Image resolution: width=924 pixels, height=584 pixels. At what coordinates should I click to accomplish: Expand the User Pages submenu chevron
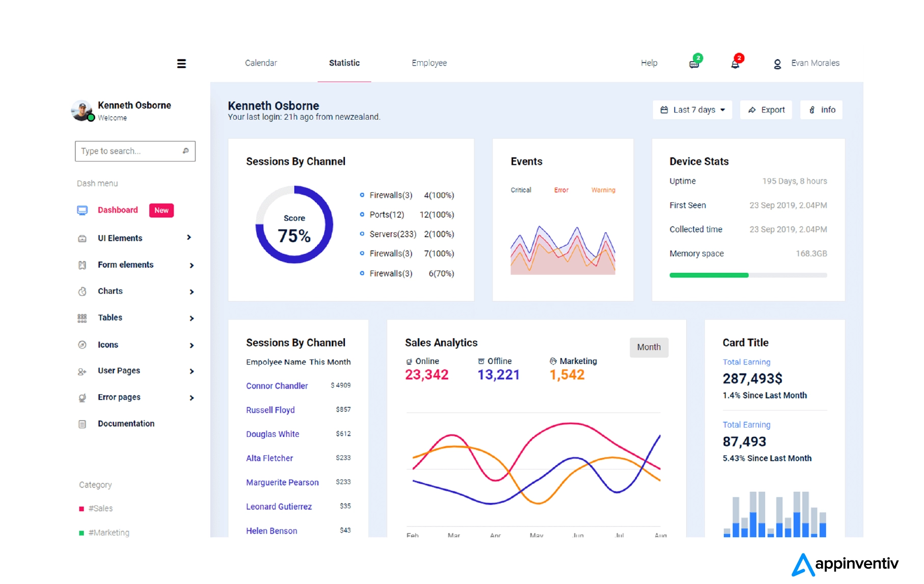point(192,371)
